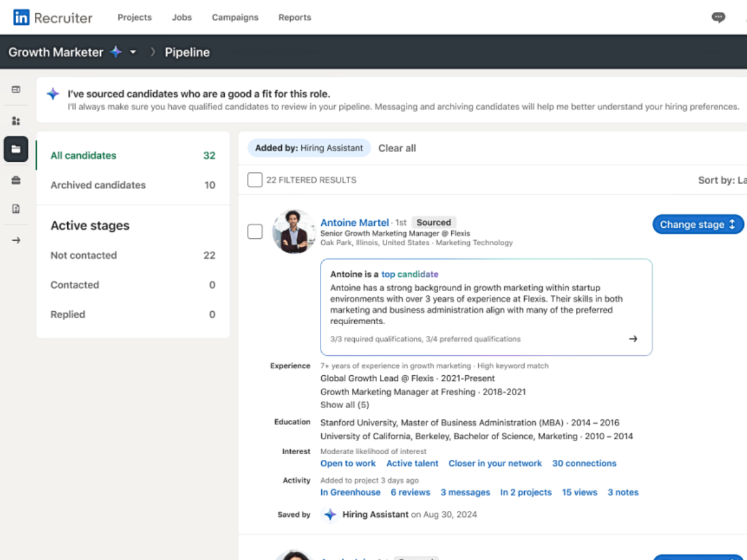
Task: Open the Campaigns menu
Action: pos(235,17)
